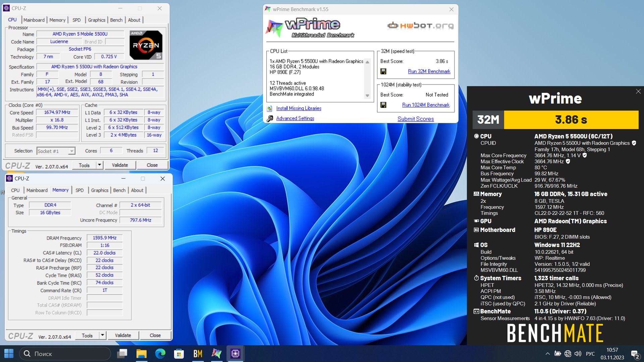Click the save icon beside Run 32M Benchmark
644x362 pixels.
pyautogui.click(x=383, y=71)
